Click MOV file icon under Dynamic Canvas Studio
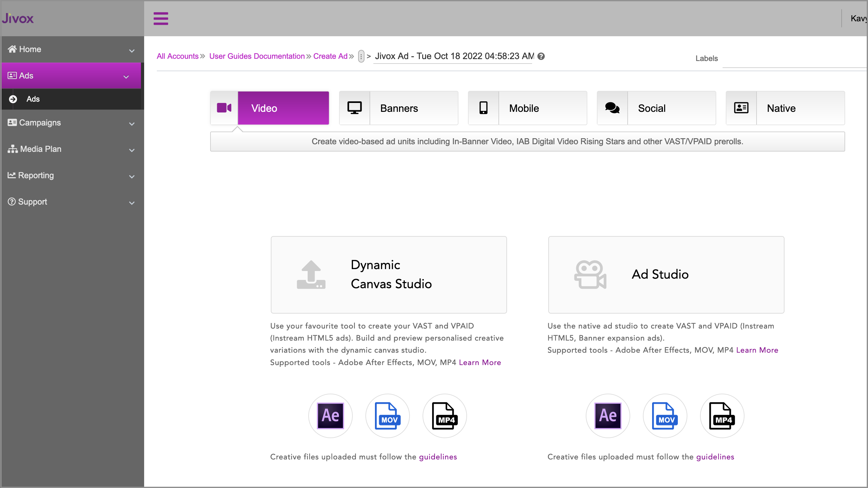 point(388,416)
